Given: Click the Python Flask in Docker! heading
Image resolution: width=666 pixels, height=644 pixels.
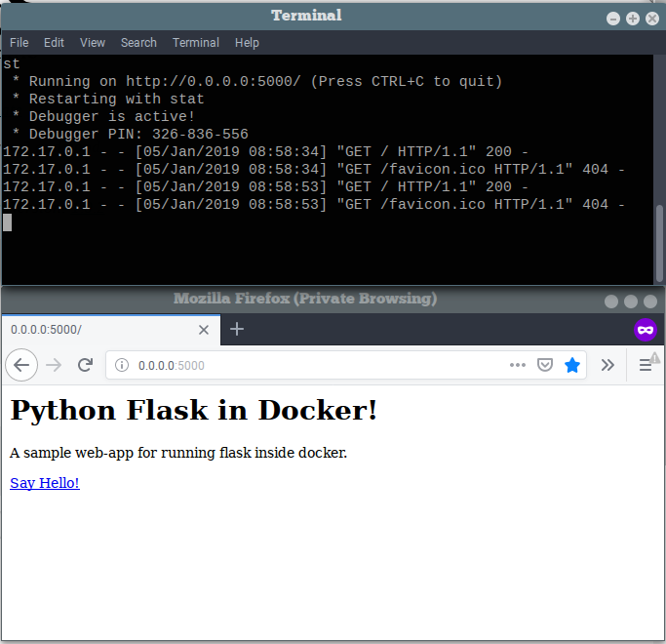Looking at the screenshot, I should click(194, 411).
